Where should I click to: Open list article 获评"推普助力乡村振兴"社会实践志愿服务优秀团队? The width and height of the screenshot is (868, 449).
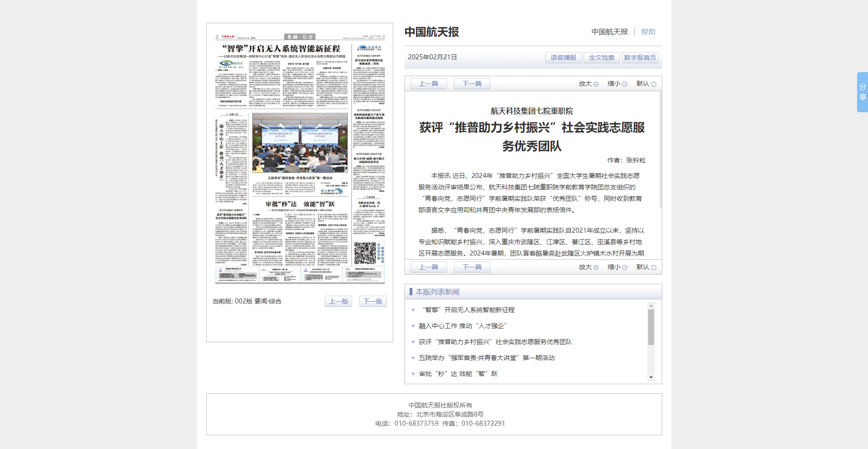495,342
